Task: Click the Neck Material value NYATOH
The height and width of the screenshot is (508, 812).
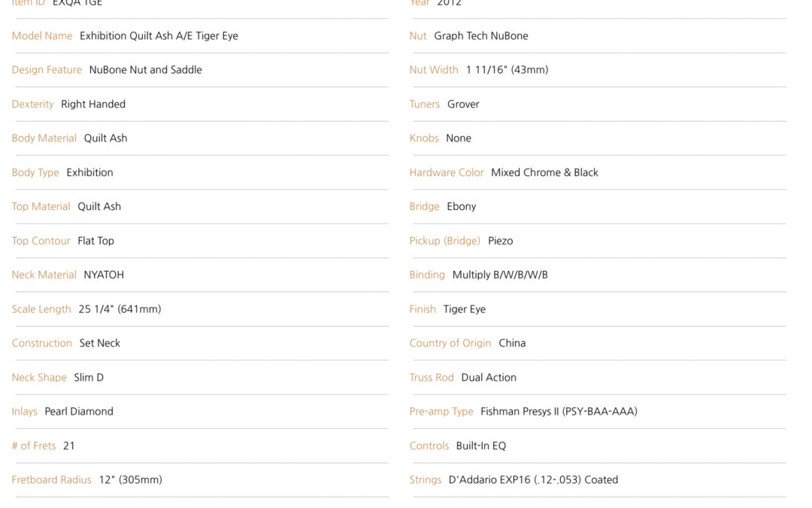Action: [104, 275]
